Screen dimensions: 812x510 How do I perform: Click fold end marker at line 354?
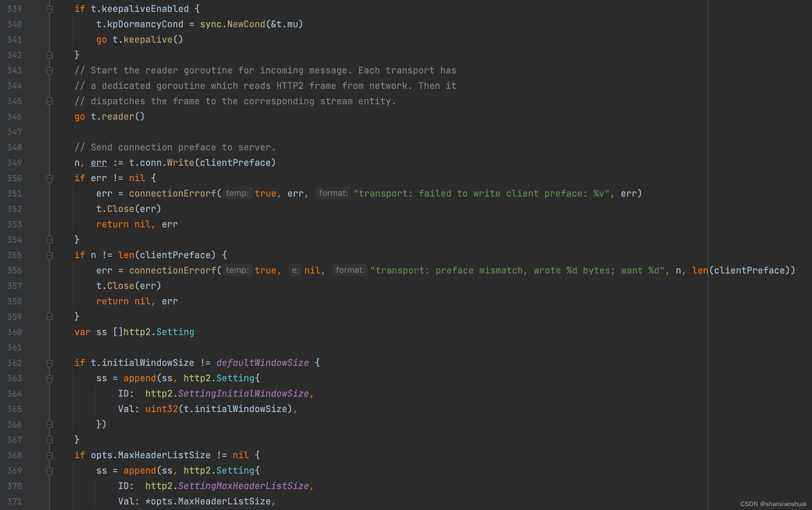point(50,240)
